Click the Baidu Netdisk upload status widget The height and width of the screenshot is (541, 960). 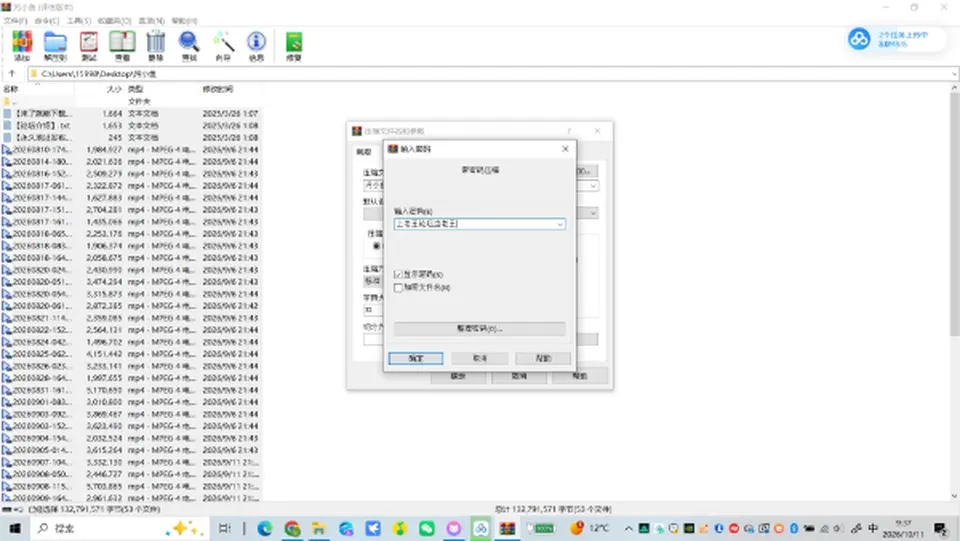(894, 39)
